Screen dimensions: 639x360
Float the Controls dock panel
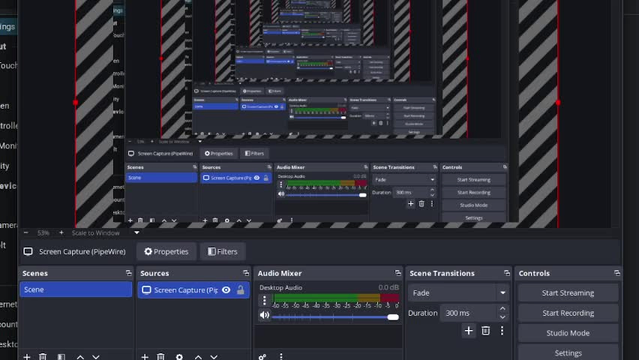pos(617,273)
